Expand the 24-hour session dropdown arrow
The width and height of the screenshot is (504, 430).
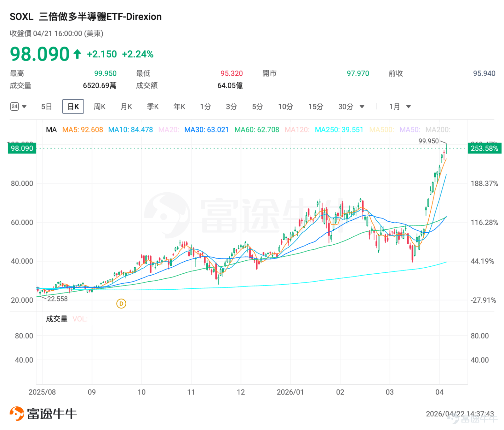(24, 107)
